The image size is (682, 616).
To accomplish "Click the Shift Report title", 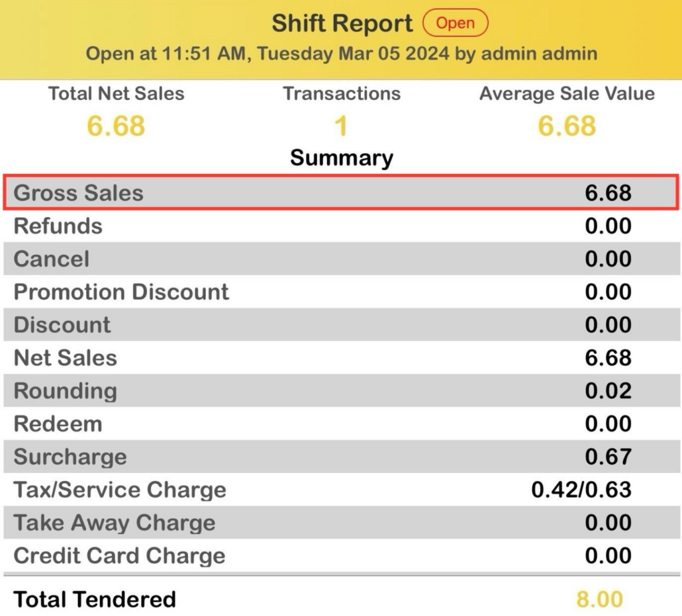I will coord(342,24).
